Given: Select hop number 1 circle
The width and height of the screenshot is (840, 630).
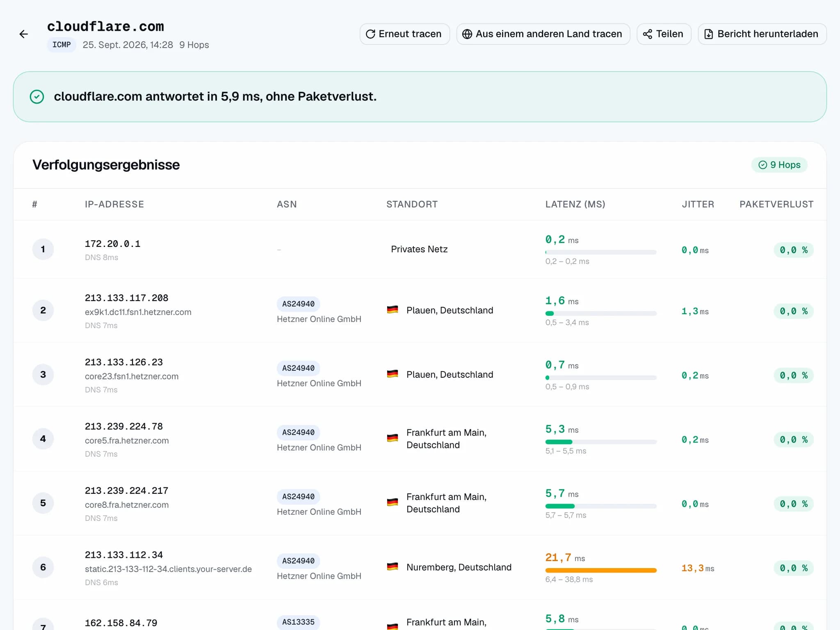Looking at the screenshot, I should pos(43,249).
